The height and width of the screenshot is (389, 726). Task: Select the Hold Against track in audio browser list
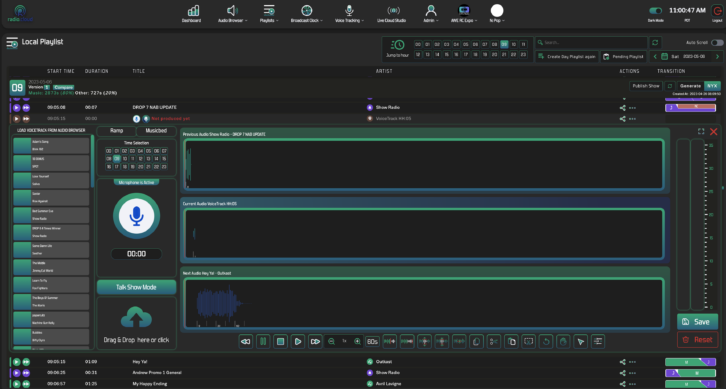pyautogui.click(x=51, y=198)
